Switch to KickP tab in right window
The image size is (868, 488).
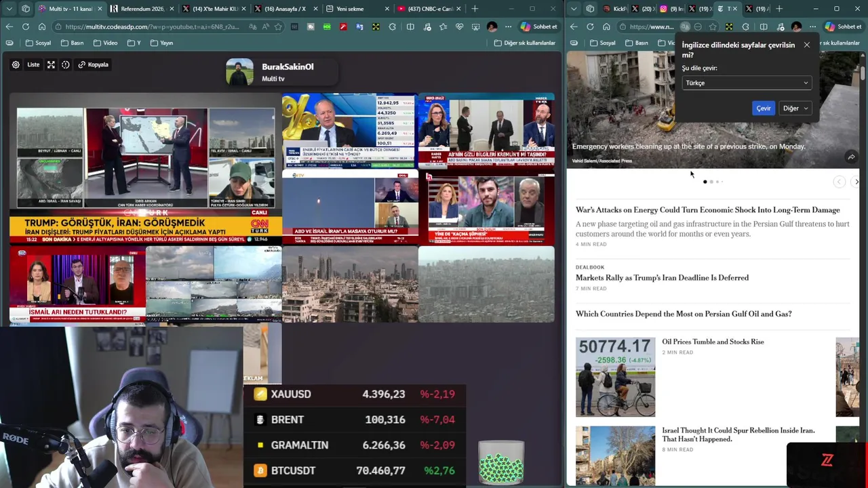pos(614,9)
